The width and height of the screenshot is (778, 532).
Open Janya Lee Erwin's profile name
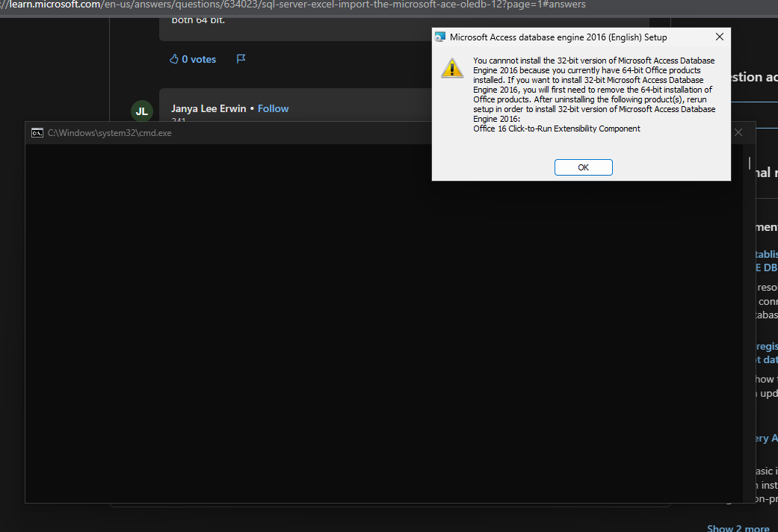pyautogui.click(x=209, y=108)
